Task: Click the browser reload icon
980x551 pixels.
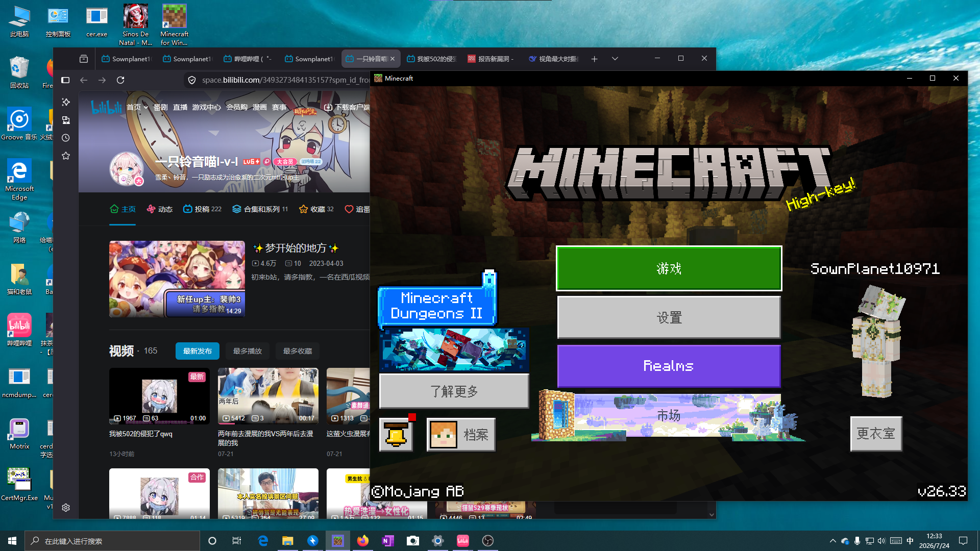Action: 120,80
